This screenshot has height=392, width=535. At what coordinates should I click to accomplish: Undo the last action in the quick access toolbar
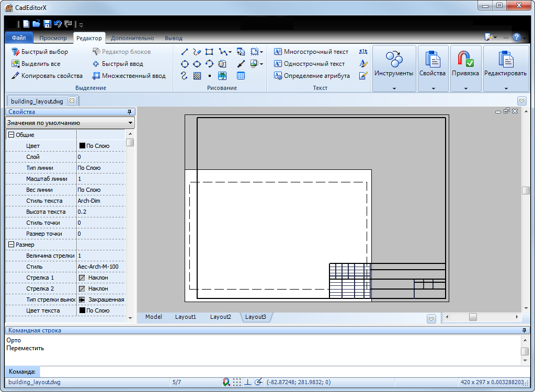[x=58, y=24]
